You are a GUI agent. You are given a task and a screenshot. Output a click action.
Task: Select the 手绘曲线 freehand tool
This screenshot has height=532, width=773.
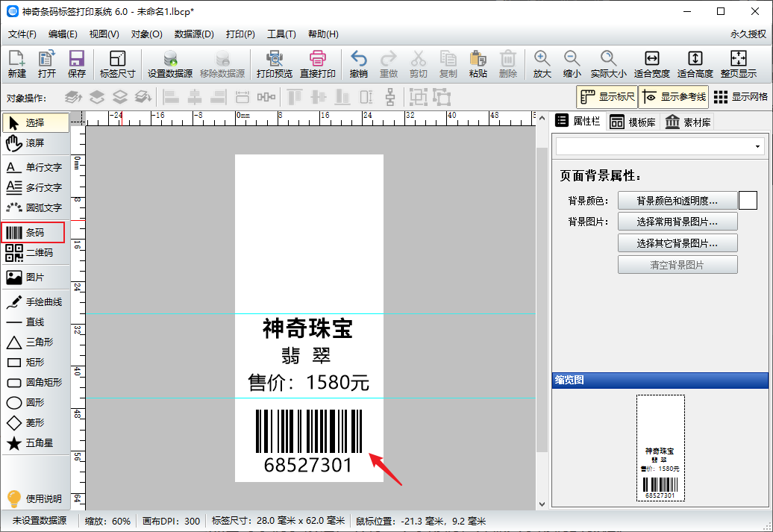(36, 302)
